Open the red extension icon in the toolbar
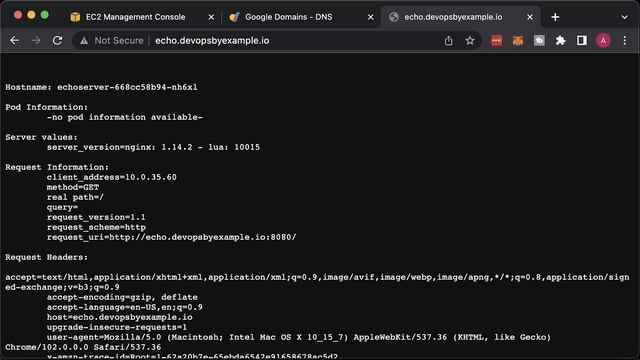Image resolution: width=640 pixels, height=360 pixels. click(x=496, y=40)
